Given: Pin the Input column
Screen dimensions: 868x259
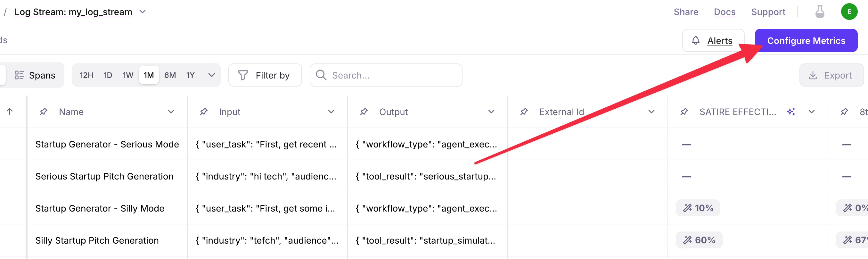Looking at the screenshot, I should point(203,112).
